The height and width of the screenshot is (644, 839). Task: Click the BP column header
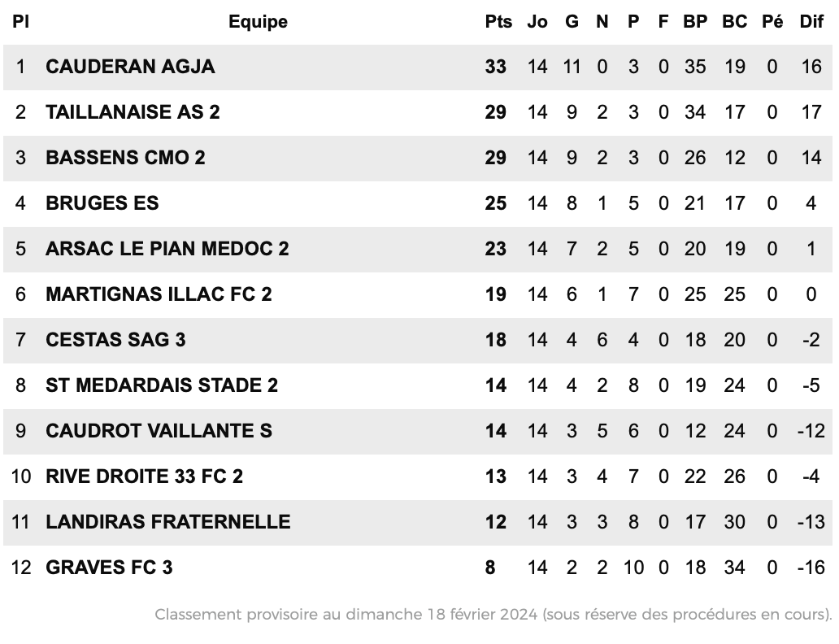(x=695, y=22)
